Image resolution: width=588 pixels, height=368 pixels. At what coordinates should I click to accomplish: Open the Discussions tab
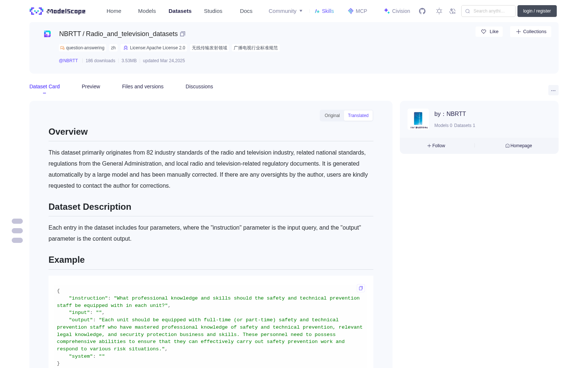199,86
